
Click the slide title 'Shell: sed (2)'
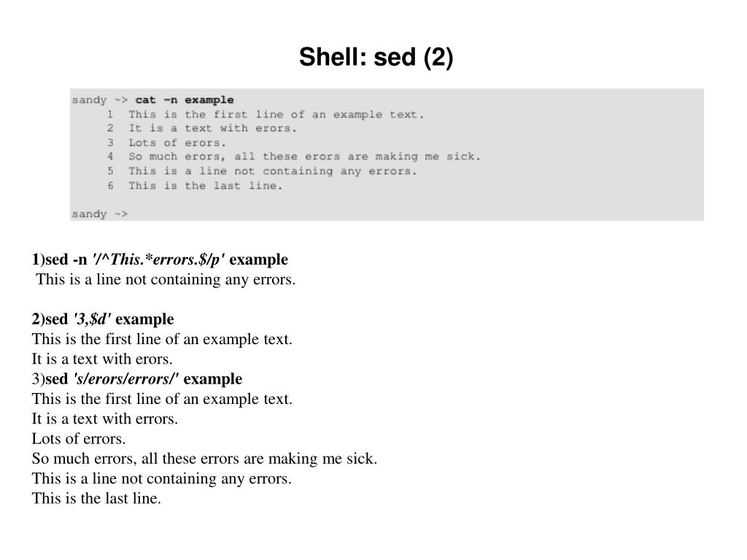pos(376,57)
